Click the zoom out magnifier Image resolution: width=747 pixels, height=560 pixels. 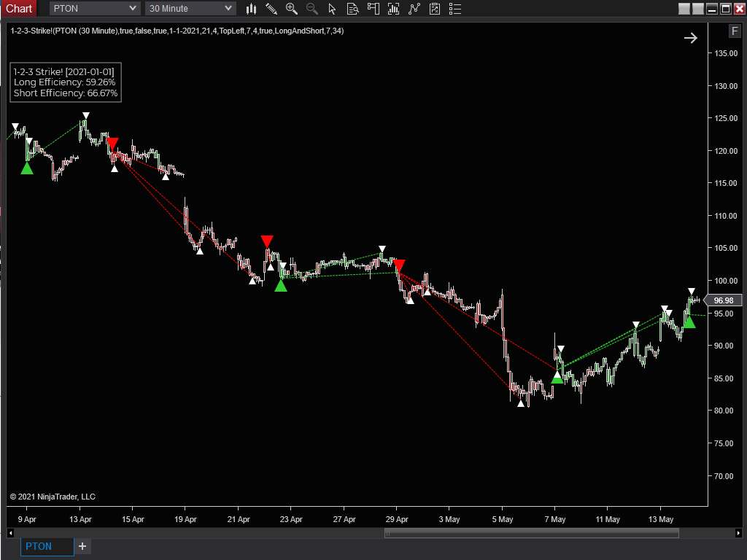(x=312, y=9)
